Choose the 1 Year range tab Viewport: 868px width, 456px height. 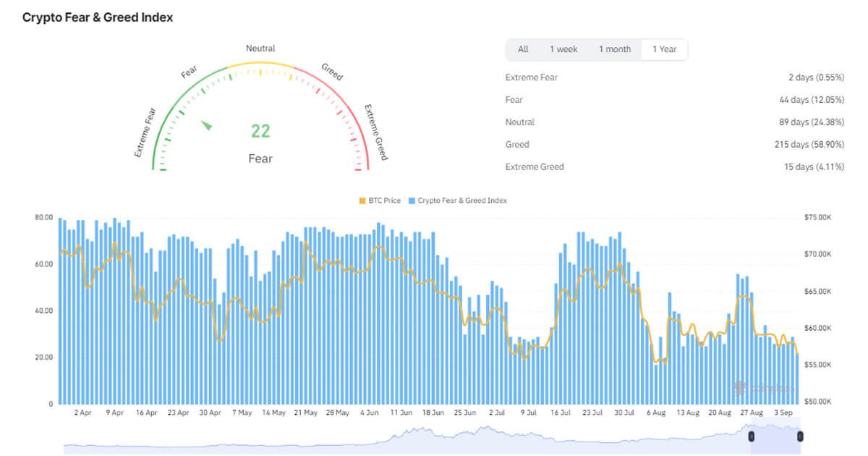pyautogui.click(x=664, y=49)
